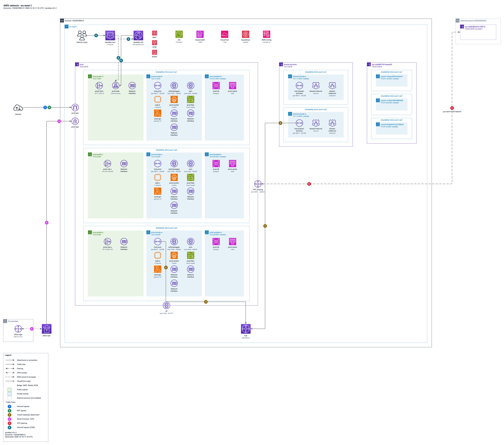Click the blue private subnet legend swatch

pyautogui.click(x=9, y=394)
